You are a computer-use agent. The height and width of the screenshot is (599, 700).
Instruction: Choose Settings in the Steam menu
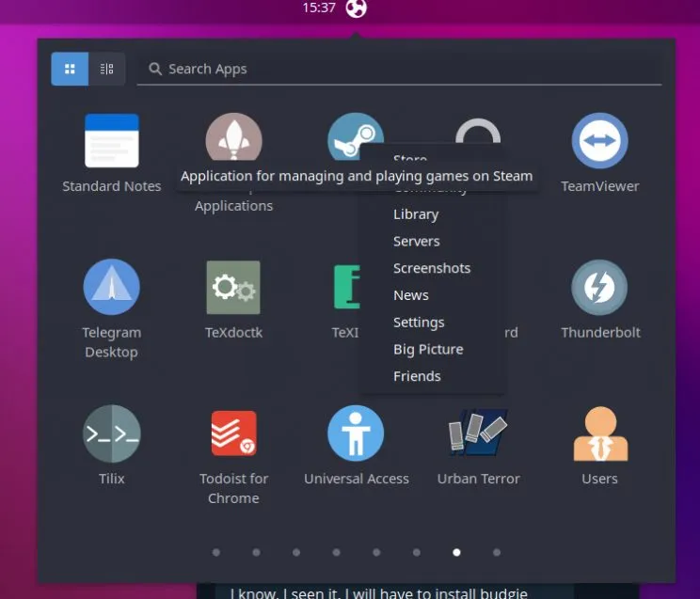419,323
